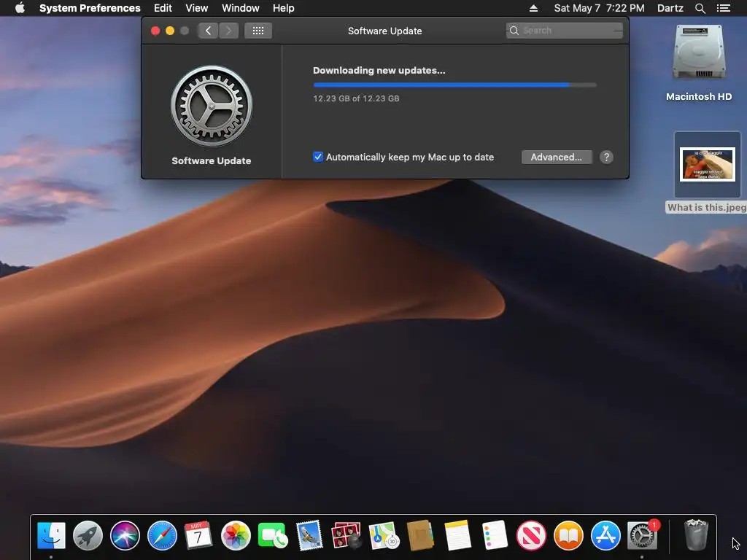Click the Advanced... button
The image size is (747, 560).
(x=557, y=157)
